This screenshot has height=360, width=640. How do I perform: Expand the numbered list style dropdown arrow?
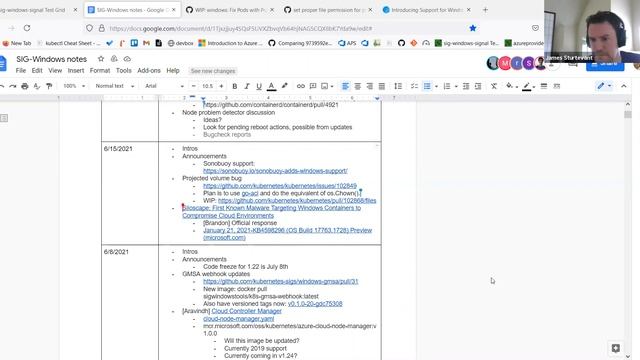click(x=456, y=87)
